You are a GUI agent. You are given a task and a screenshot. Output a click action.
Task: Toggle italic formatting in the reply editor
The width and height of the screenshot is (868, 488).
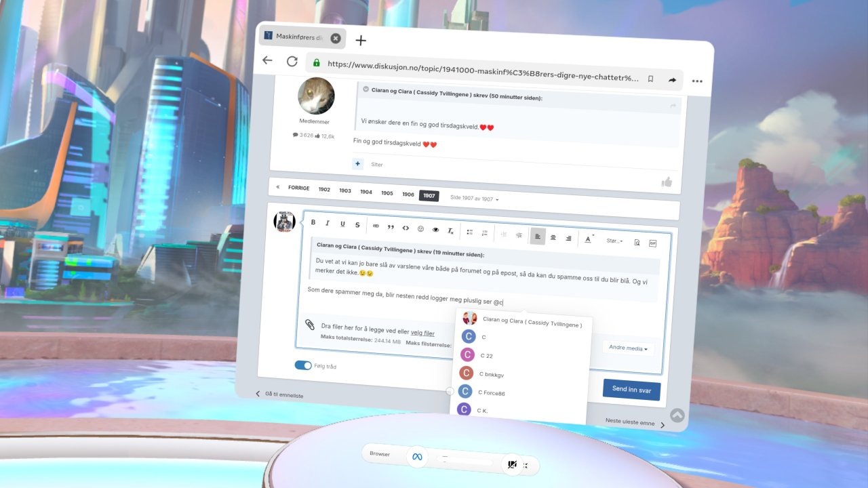328,224
